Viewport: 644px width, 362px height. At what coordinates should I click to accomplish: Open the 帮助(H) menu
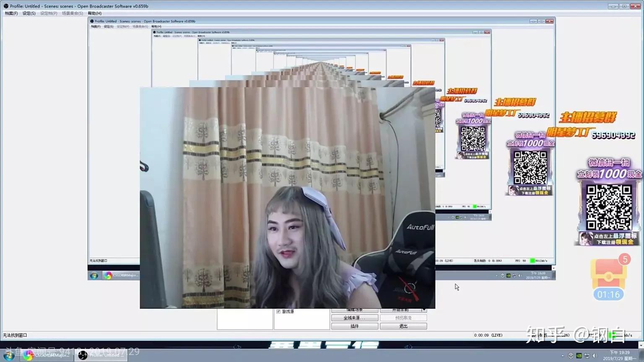tap(95, 13)
